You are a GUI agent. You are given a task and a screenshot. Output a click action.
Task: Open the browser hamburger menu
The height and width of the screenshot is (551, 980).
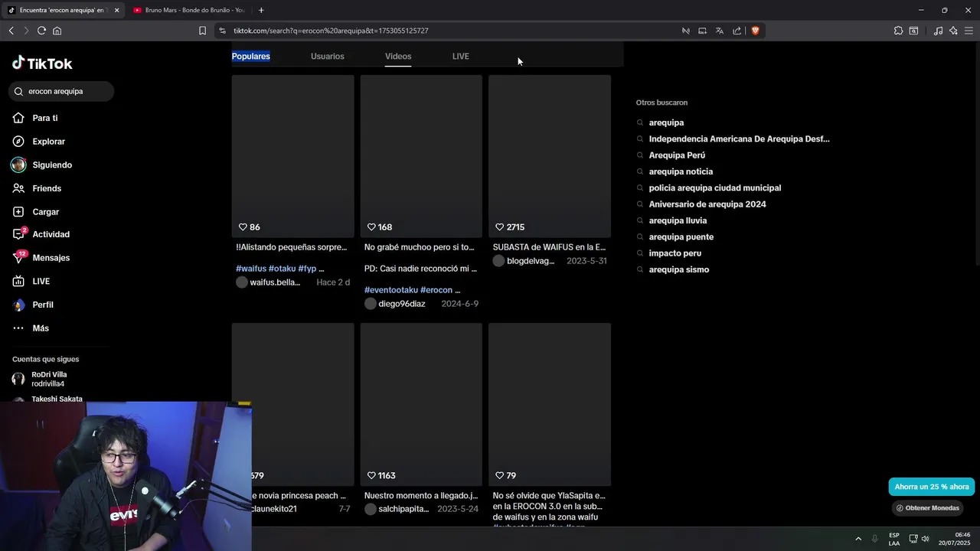point(969,31)
